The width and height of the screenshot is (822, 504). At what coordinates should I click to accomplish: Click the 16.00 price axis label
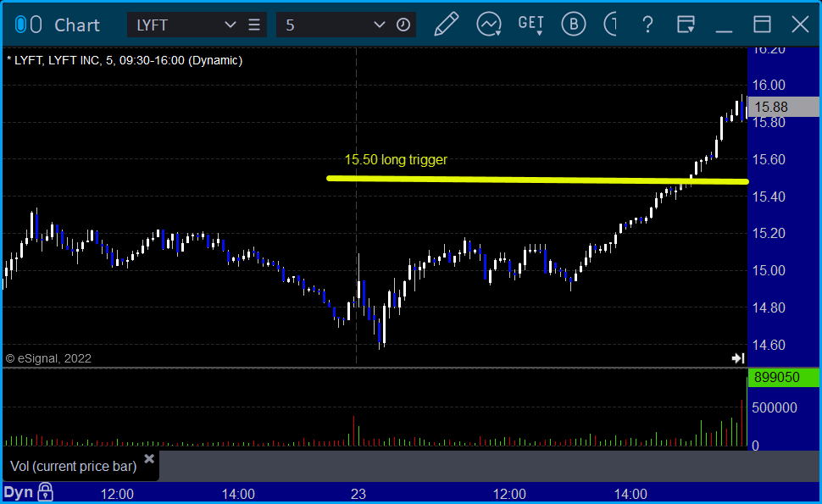(769, 85)
